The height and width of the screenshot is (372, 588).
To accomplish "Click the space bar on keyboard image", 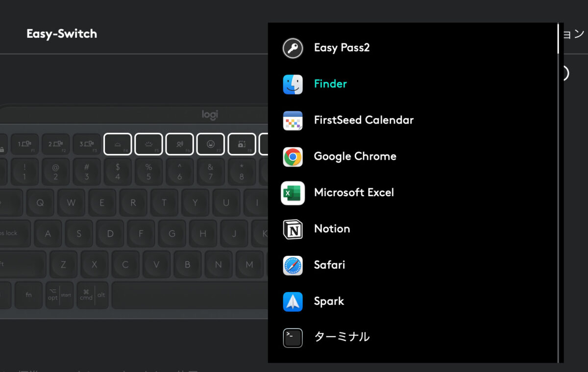I will coord(190,295).
